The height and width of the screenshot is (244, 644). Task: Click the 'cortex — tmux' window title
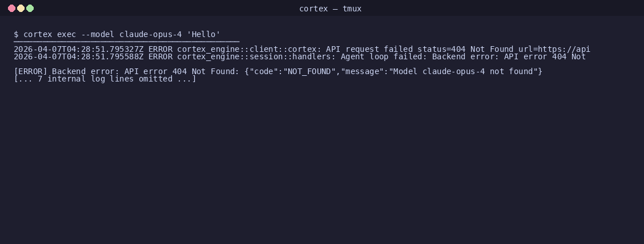330,9
